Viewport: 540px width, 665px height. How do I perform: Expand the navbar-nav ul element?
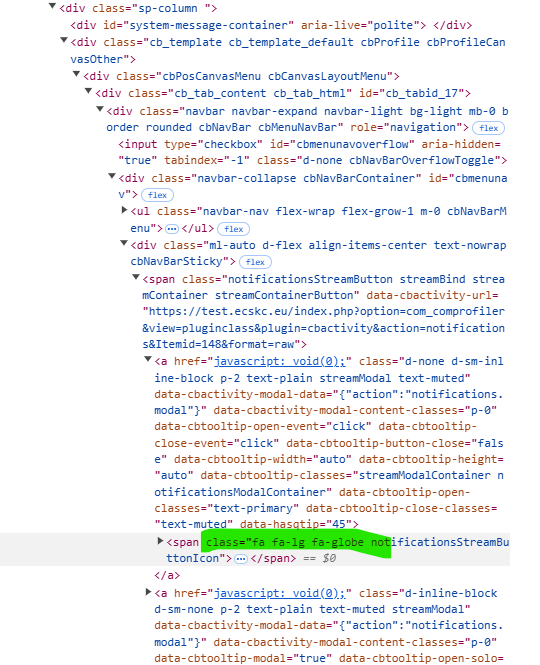pos(124,210)
